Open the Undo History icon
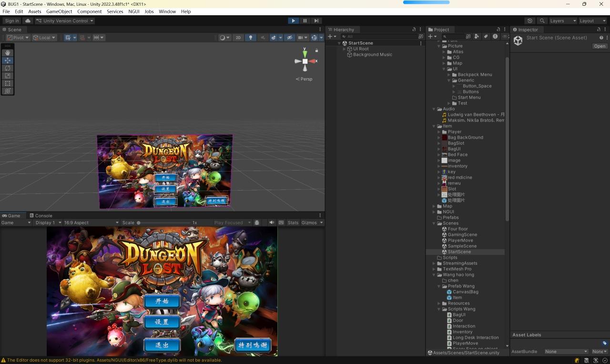 530,20
